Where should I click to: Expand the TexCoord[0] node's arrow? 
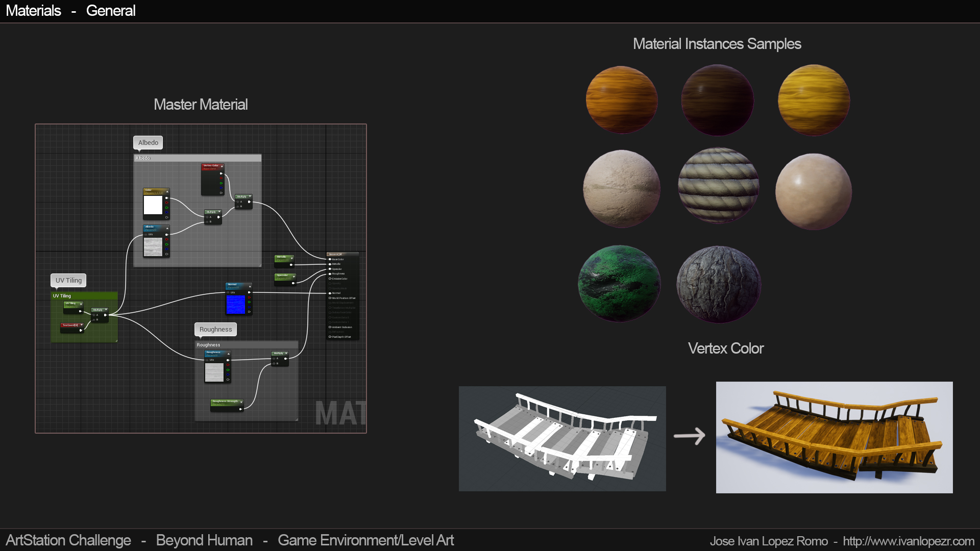(x=81, y=325)
